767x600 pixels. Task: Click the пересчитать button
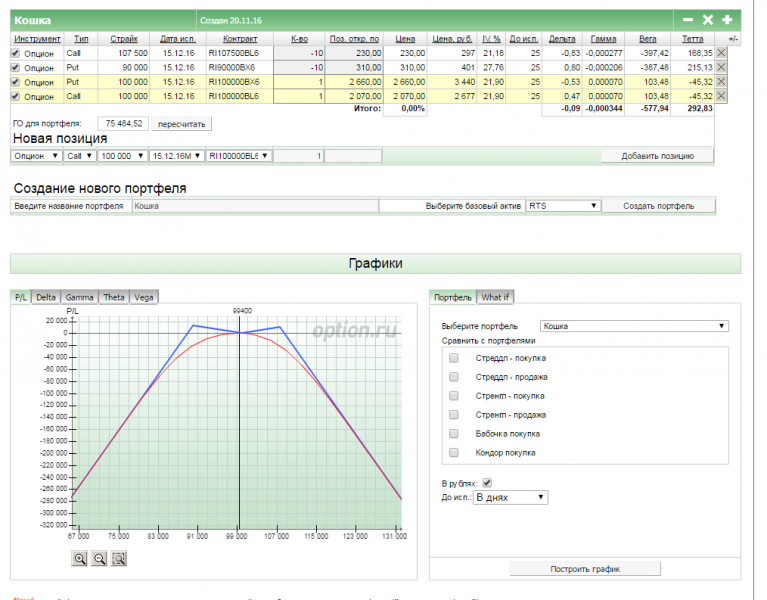(181, 124)
